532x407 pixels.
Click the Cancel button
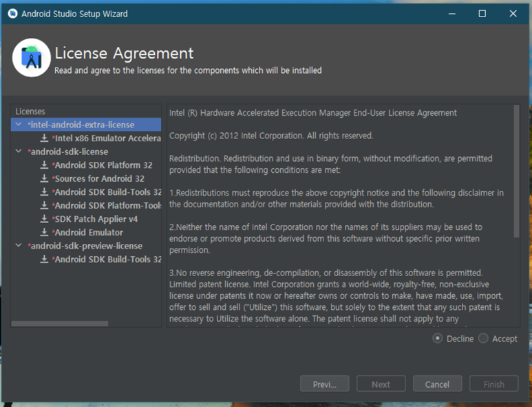click(437, 384)
